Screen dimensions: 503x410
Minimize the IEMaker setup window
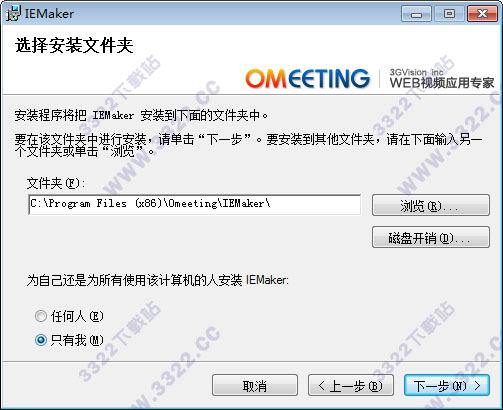click(x=416, y=14)
